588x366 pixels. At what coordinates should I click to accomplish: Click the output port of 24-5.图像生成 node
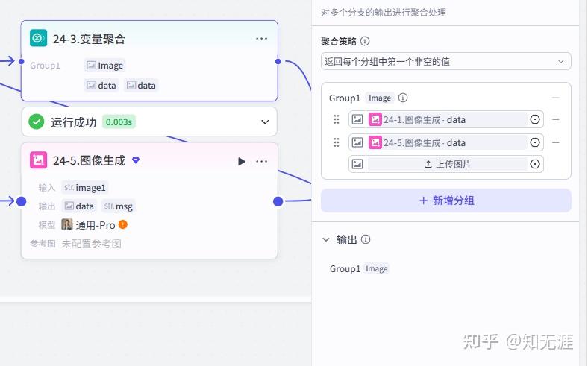click(x=278, y=201)
